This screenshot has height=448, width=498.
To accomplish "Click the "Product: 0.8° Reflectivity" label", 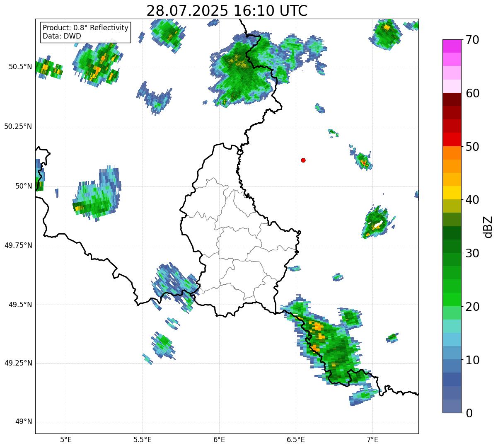I will (86, 28).
